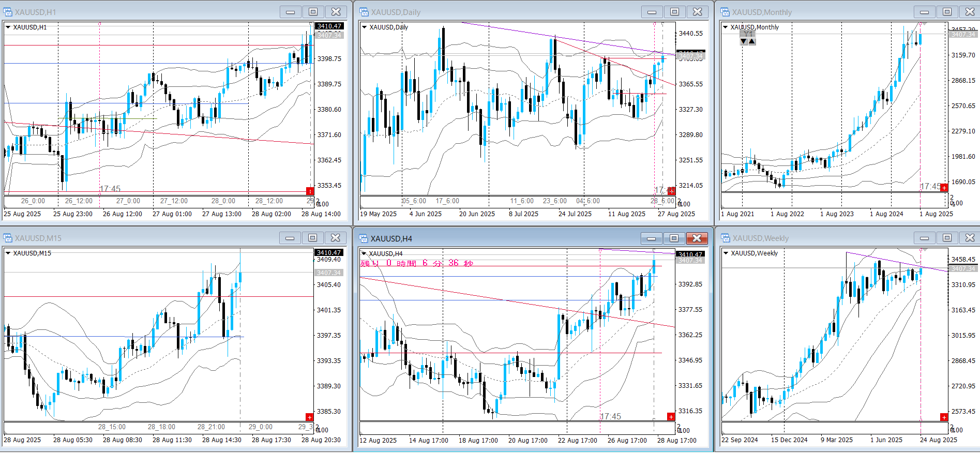This screenshot has width=980, height=453.
Task: Activate the XAUUSD,M15 window via its title
Action: coord(38,238)
